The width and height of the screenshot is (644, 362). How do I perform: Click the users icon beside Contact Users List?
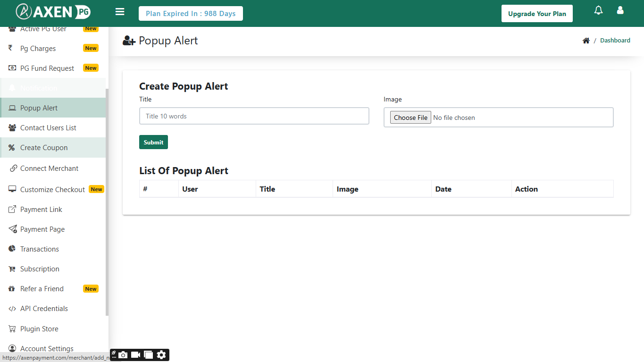tap(12, 127)
